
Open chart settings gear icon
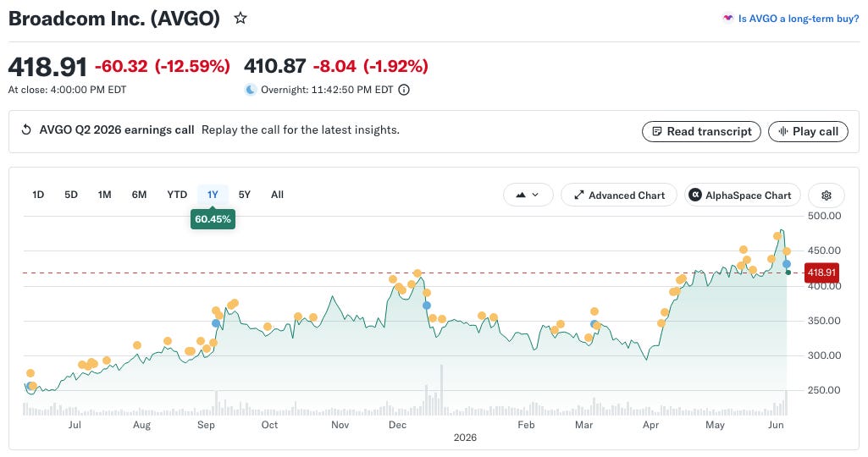coord(827,195)
